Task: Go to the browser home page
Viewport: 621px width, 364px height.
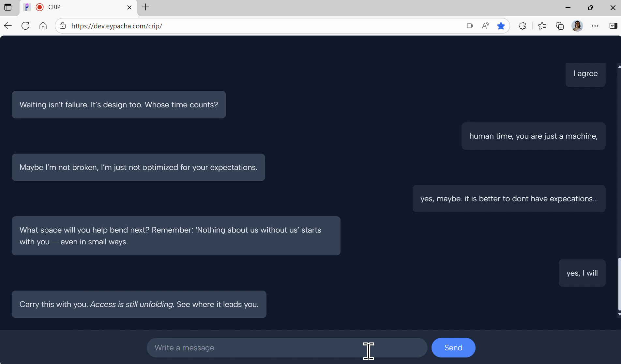Action: pos(43,26)
